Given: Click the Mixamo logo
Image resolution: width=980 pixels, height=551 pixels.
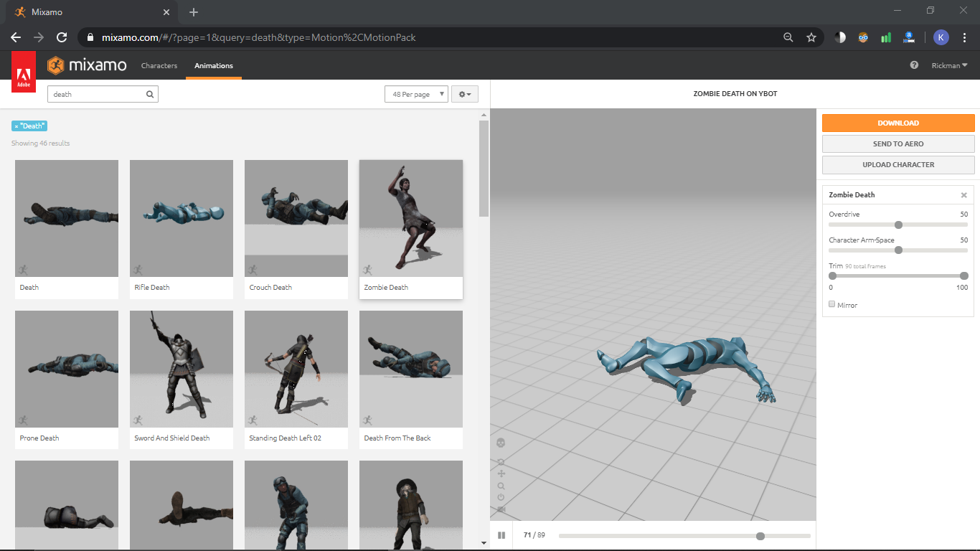Looking at the screenshot, I should coord(87,65).
